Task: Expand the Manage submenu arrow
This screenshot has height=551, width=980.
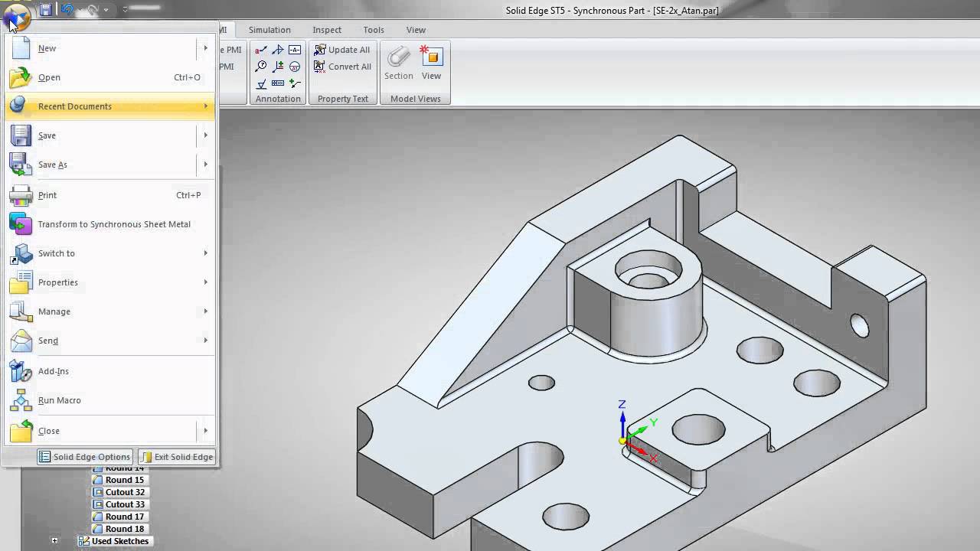Action: [x=205, y=311]
